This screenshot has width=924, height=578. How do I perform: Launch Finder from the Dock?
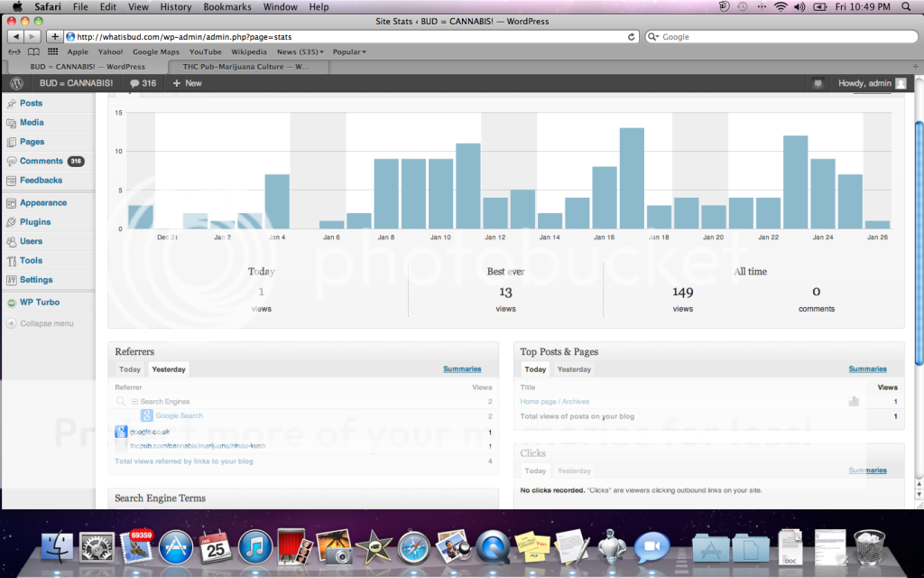[57, 546]
